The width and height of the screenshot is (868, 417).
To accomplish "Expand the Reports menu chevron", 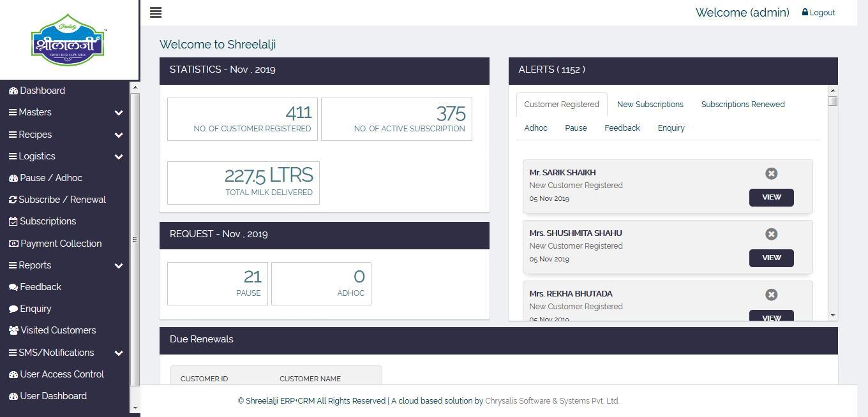I will point(119,266).
